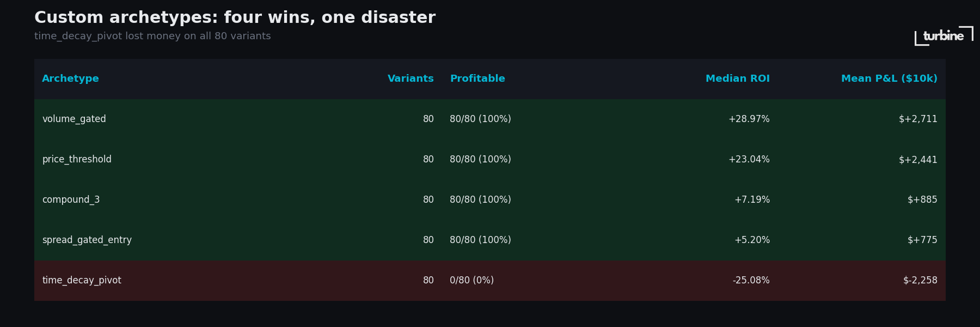This screenshot has width=980, height=327.
Task: Click the -25.08% median ROI value
Action: (751, 280)
